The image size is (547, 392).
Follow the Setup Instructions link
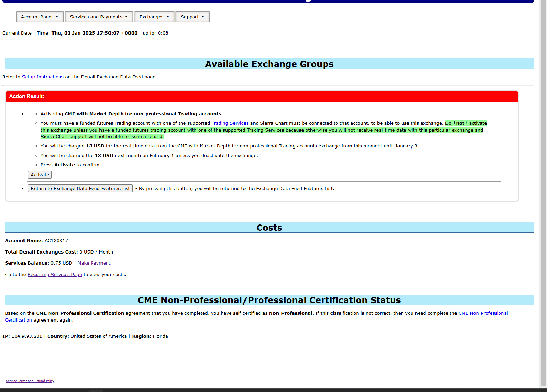point(42,77)
